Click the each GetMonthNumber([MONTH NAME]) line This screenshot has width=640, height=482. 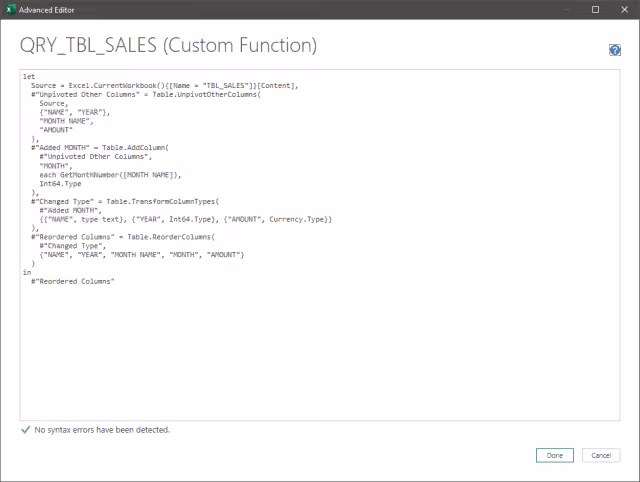pos(110,175)
